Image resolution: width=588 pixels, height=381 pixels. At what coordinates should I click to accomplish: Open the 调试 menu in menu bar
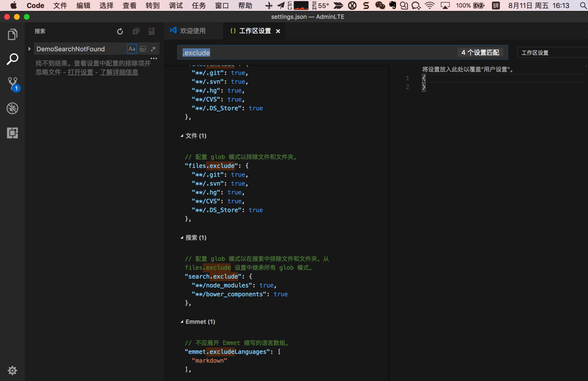176,6
